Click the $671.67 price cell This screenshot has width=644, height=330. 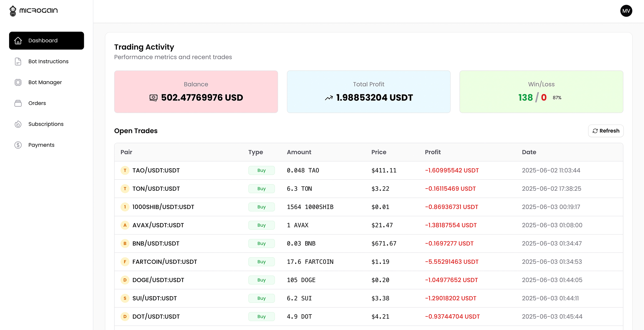[384, 244]
